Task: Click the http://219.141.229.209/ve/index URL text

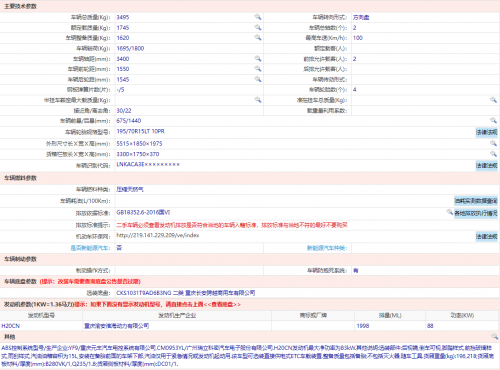Action: pos(158,235)
